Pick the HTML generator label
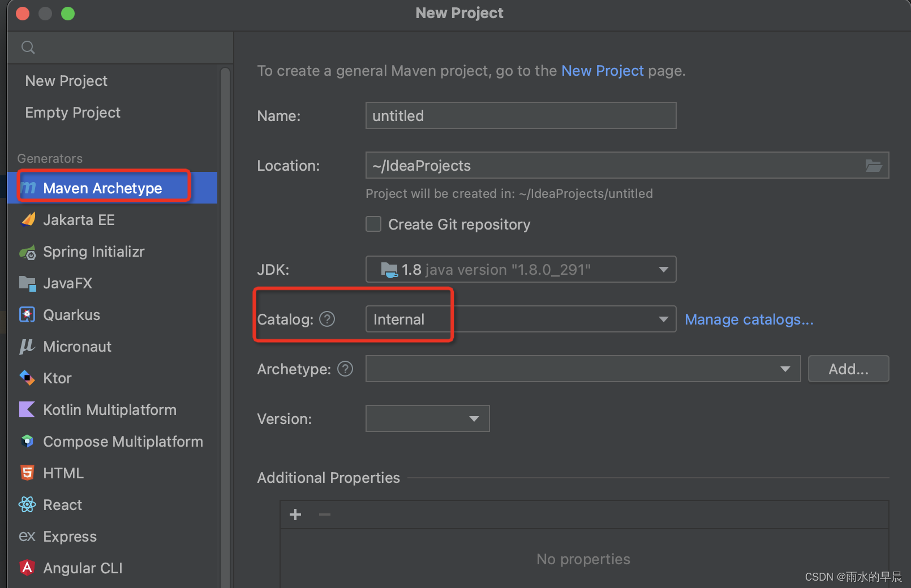Image resolution: width=911 pixels, height=588 pixels. 63,473
